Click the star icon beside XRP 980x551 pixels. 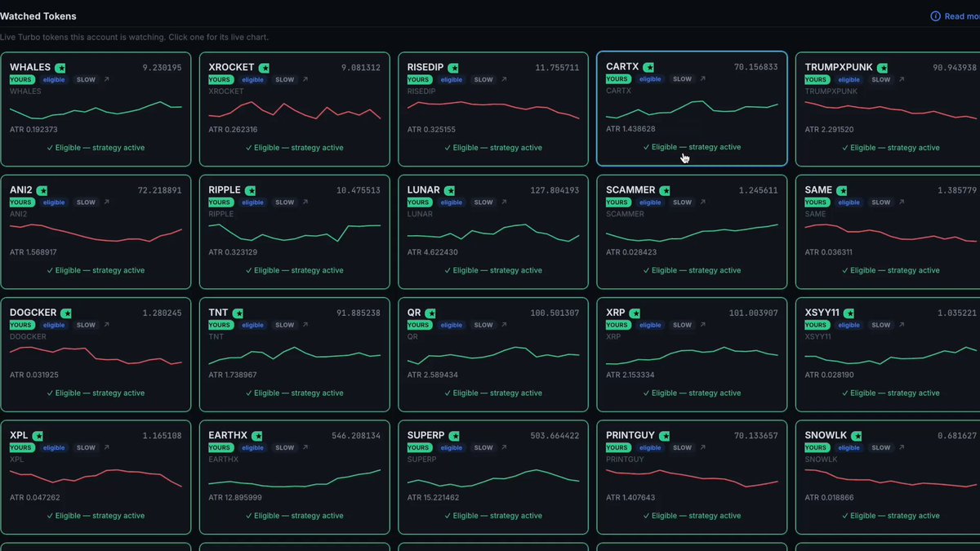click(635, 313)
